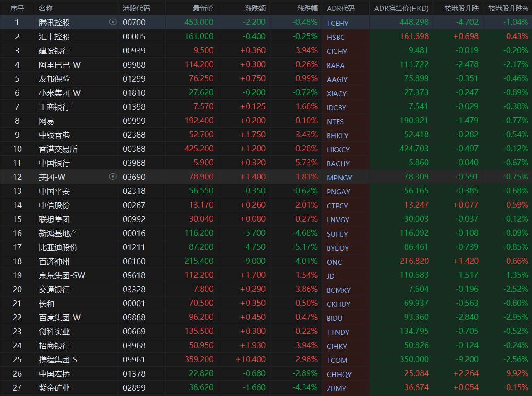The width and height of the screenshot is (532, 396).
Task: Select 招商银行 stock name
Action: pos(54,345)
